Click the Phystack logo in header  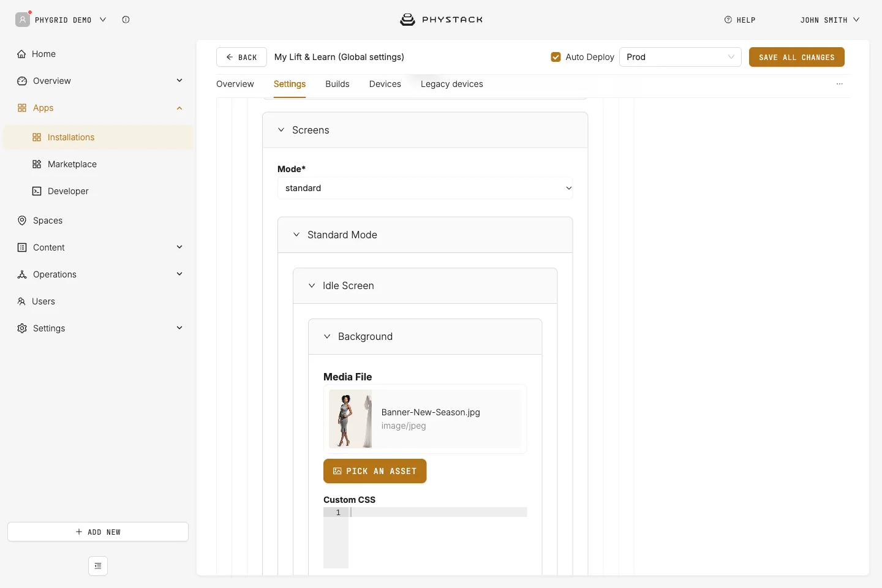441,20
